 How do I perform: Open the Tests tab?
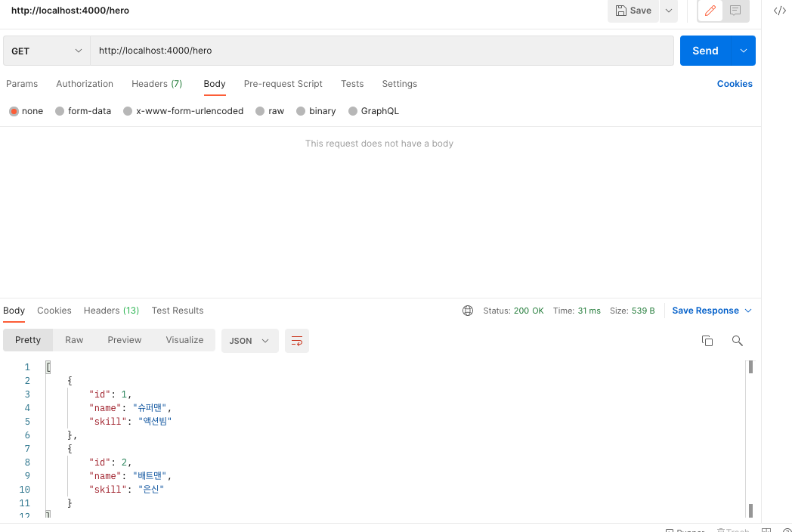coord(352,84)
